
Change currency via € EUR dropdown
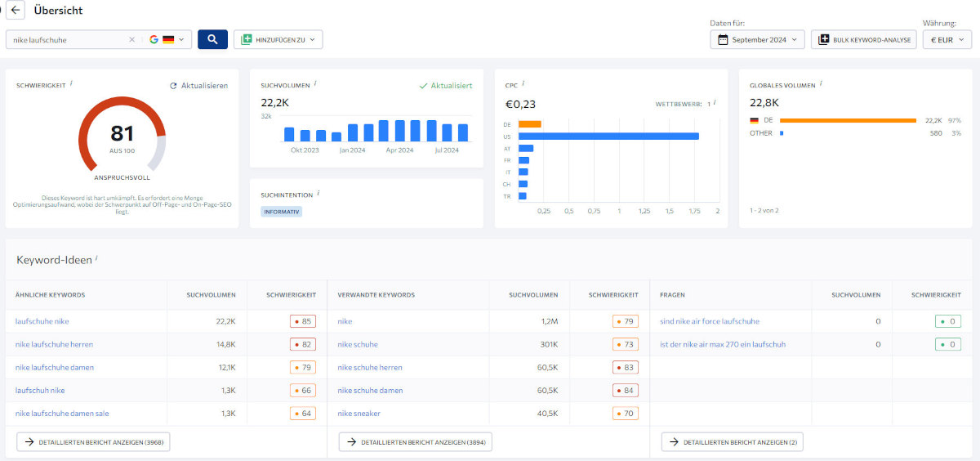click(x=947, y=39)
